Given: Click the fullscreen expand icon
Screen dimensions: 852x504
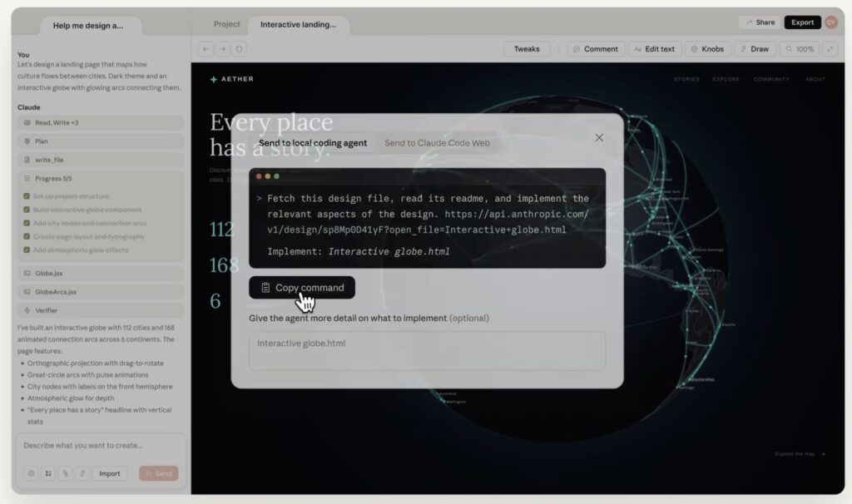Looking at the screenshot, I should coord(829,49).
